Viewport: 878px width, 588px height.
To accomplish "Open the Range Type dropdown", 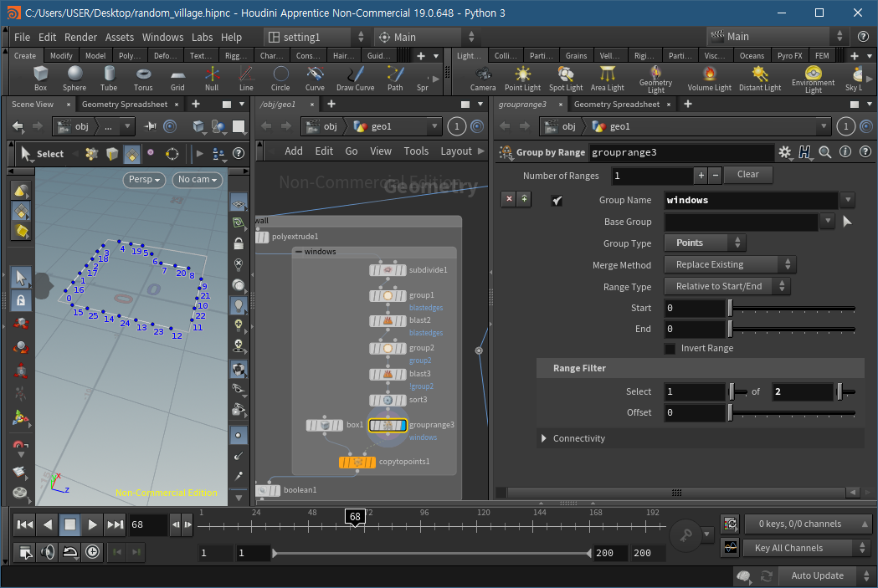I will coord(727,286).
